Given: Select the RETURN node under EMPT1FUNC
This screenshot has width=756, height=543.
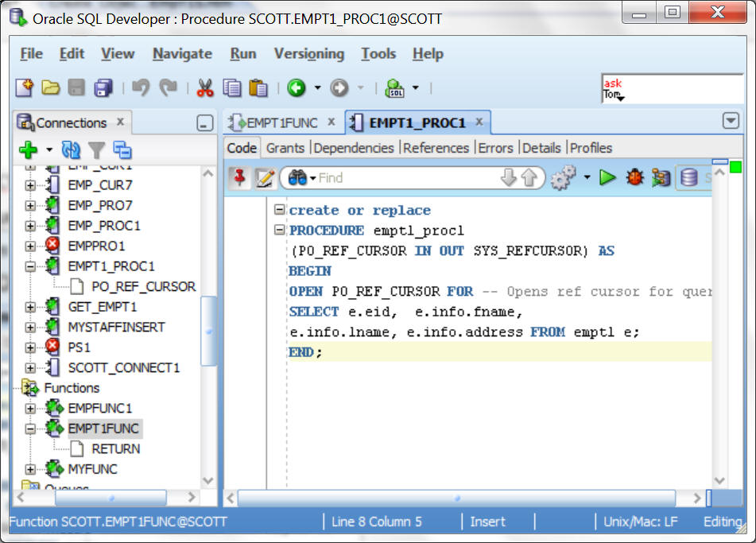Looking at the screenshot, I should (x=116, y=449).
